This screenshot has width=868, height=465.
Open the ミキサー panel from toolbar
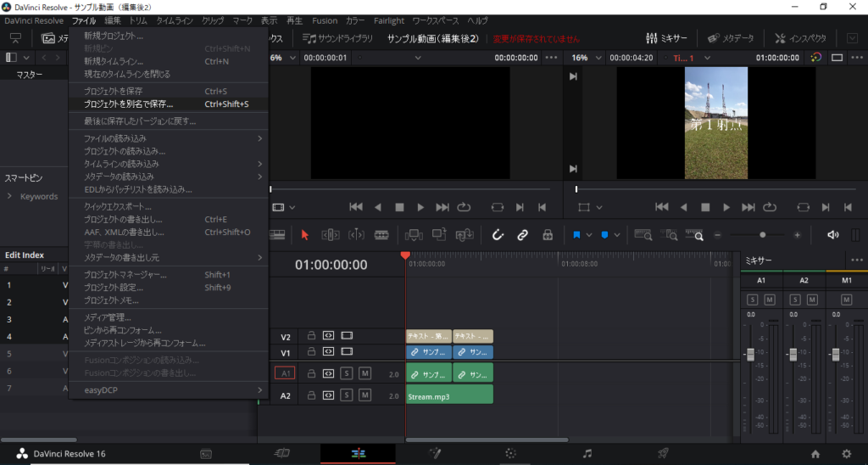click(666, 38)
